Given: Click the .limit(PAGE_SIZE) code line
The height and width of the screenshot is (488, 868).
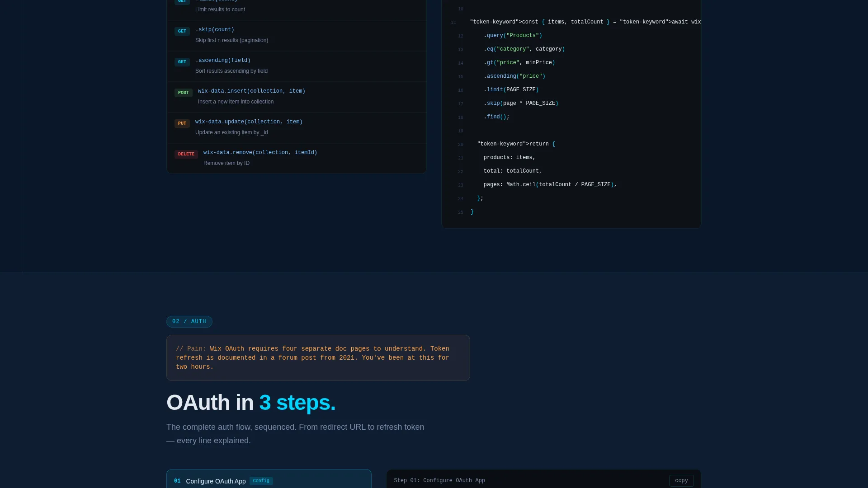Looking at the screenshot, I should 511,90.
